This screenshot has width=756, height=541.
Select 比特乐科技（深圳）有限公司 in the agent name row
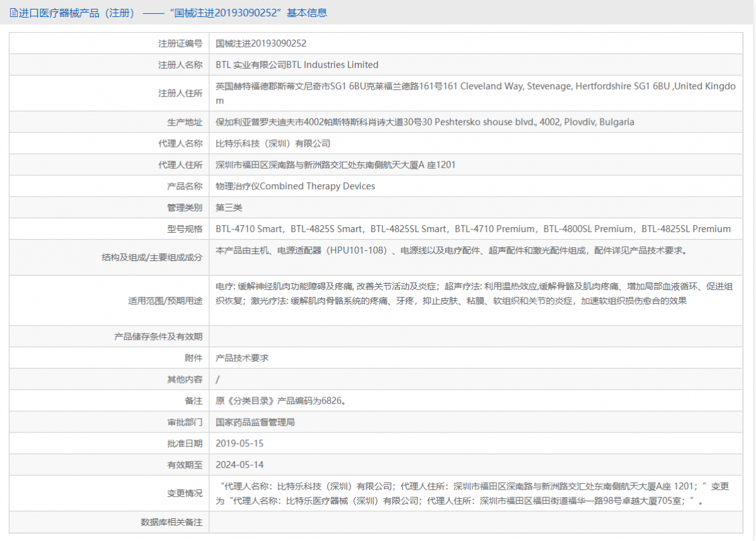click(273, 143)
